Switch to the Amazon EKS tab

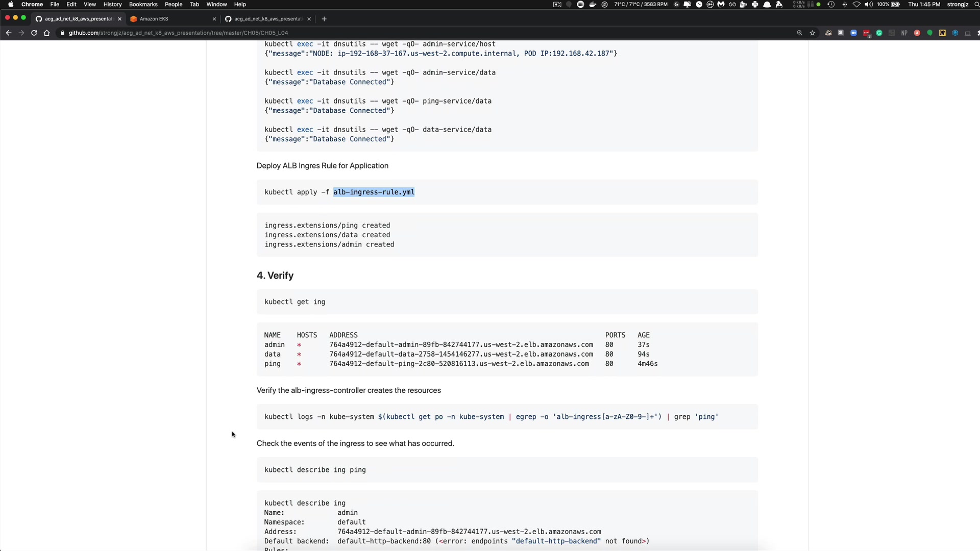click(168, 19)
